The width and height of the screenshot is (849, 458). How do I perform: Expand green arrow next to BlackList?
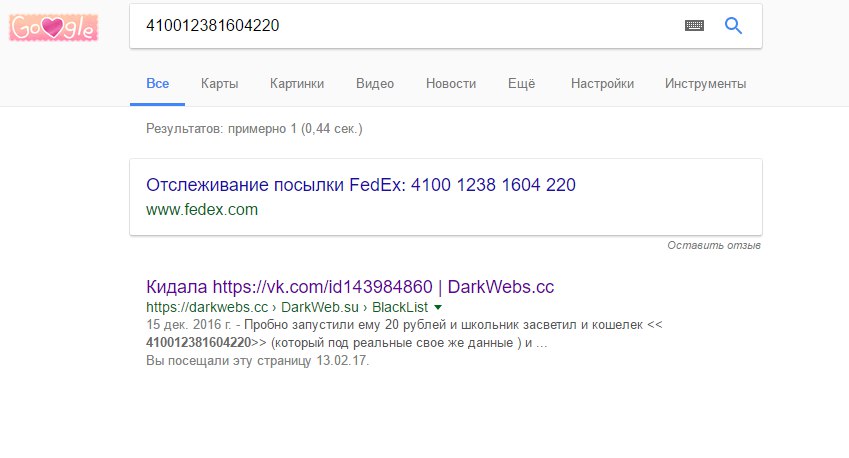pos(438,307)
